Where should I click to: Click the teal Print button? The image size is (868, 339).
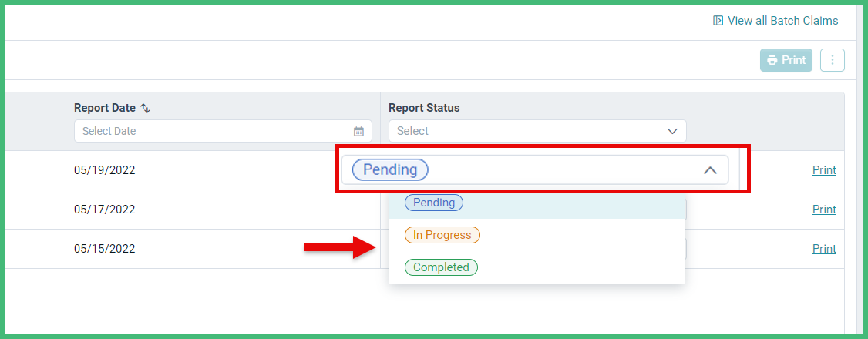[x=786, y=60]
